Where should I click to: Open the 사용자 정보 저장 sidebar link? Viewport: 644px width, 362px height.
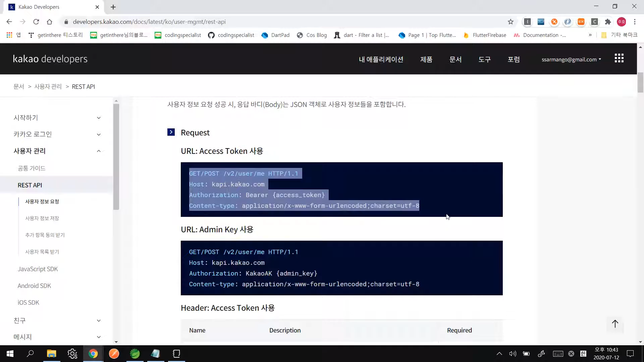[x=42, y=218]
